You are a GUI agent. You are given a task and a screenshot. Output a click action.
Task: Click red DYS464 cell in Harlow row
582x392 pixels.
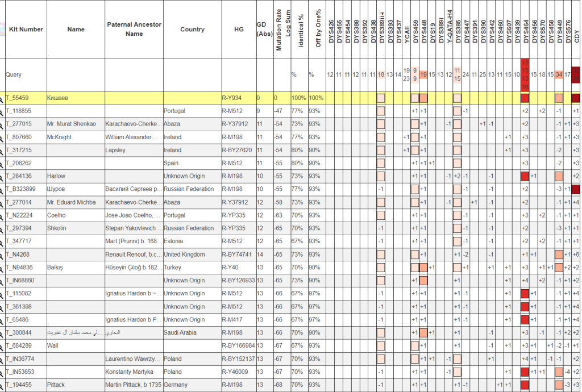pos(525,176)
